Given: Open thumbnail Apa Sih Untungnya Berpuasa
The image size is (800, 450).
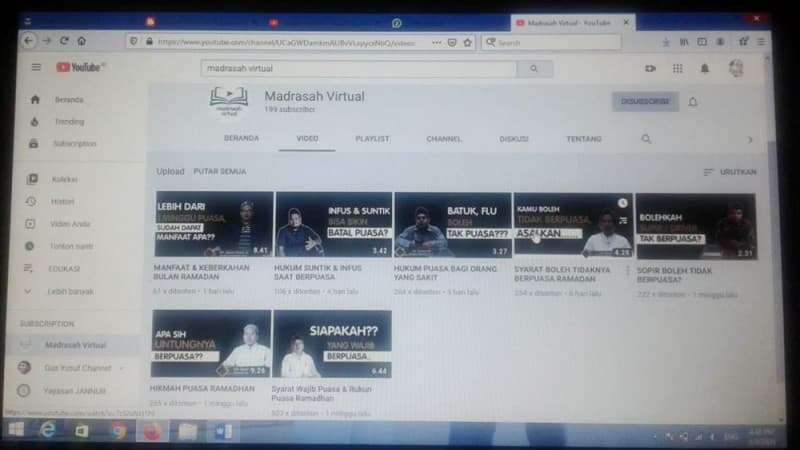Looking at the screenshot, I should click(x=211, y=343).
